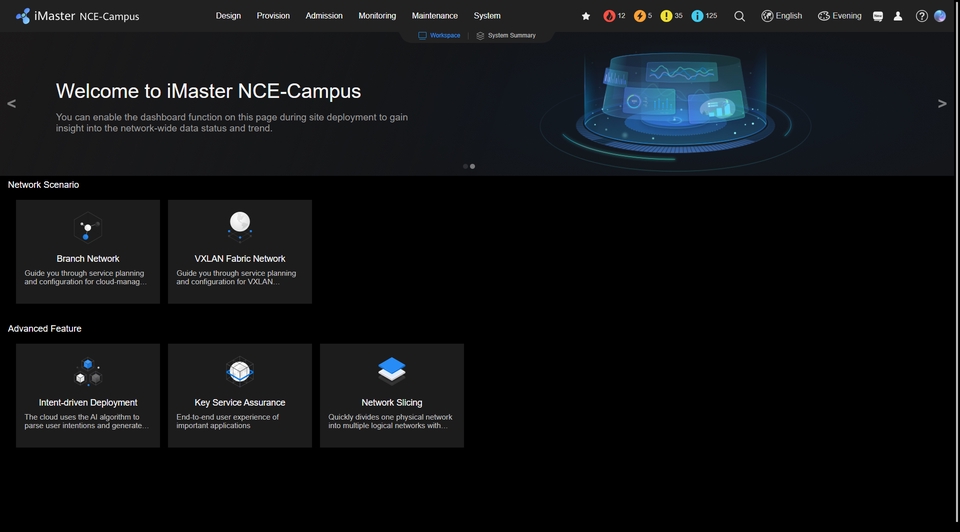The image size is (960, 532).
Task: Open the Key Service Assurance title
Action: click(x=240, y=403)
